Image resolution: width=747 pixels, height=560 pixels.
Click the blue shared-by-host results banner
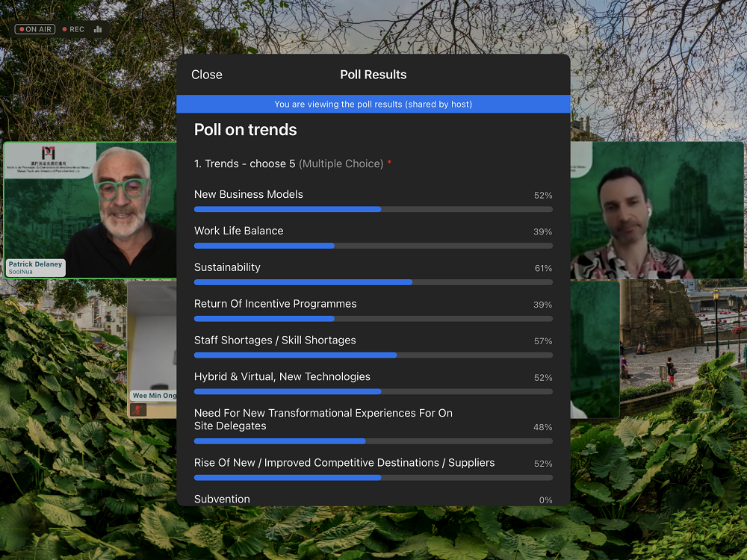[373, 105]
